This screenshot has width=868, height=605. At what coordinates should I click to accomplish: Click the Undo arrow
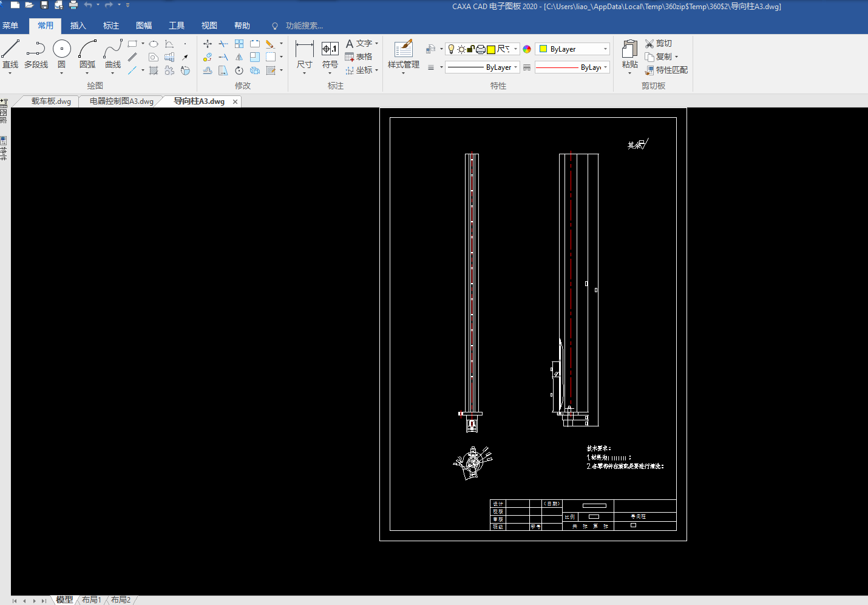tap(89, 5)
